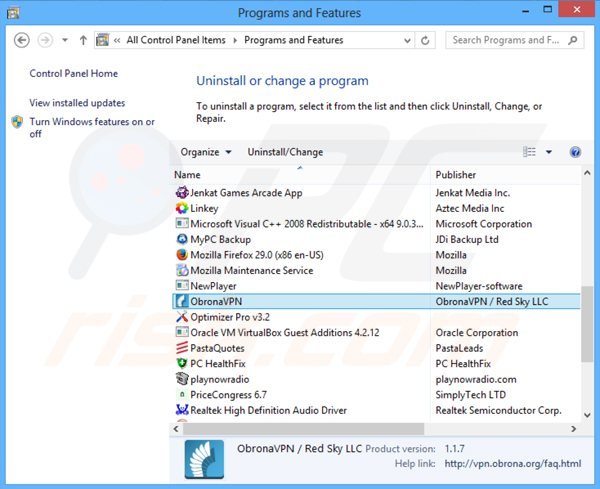This screenshot has height=489, width=600.
Task: Click the playnowradio icon
Action: 182,379
